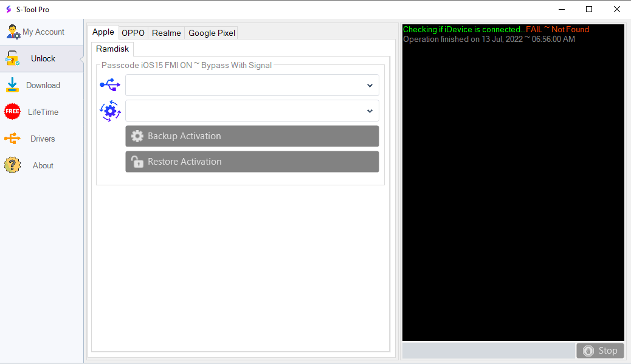Click the Stop button
The width and height of the screenshot is (631, 364).
[x=600, y=350]
